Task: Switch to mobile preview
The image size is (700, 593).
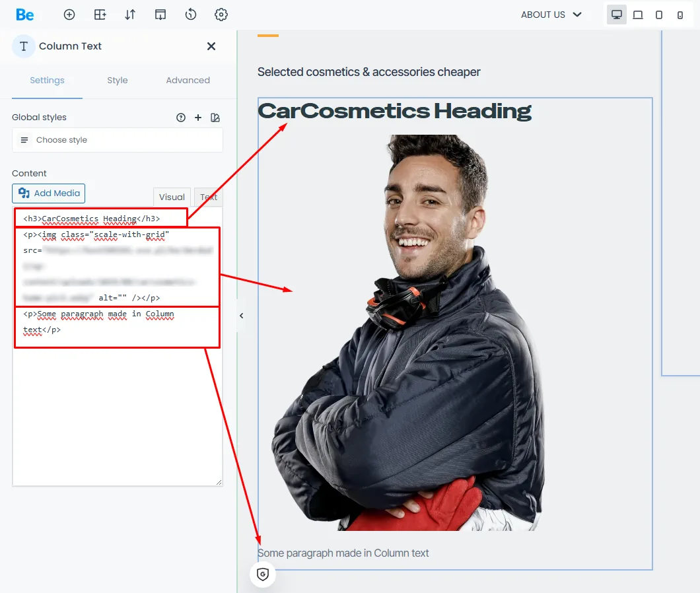Action: tap(680, 15)
